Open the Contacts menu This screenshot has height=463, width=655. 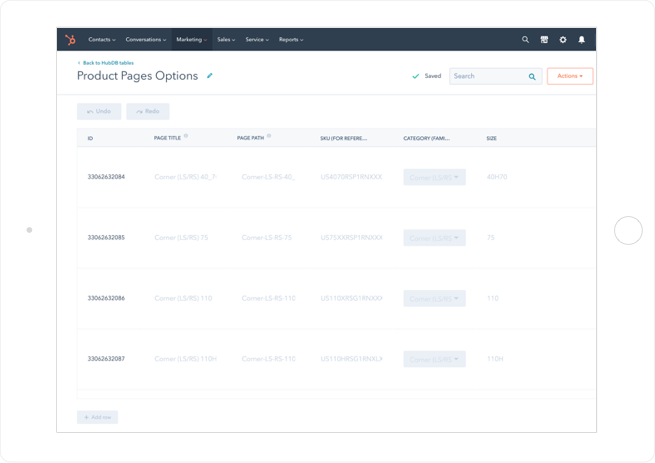102,40
